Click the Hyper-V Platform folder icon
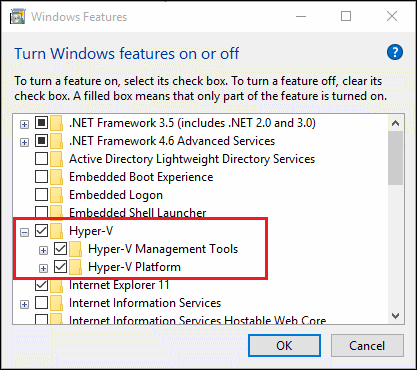 (76, 267)
